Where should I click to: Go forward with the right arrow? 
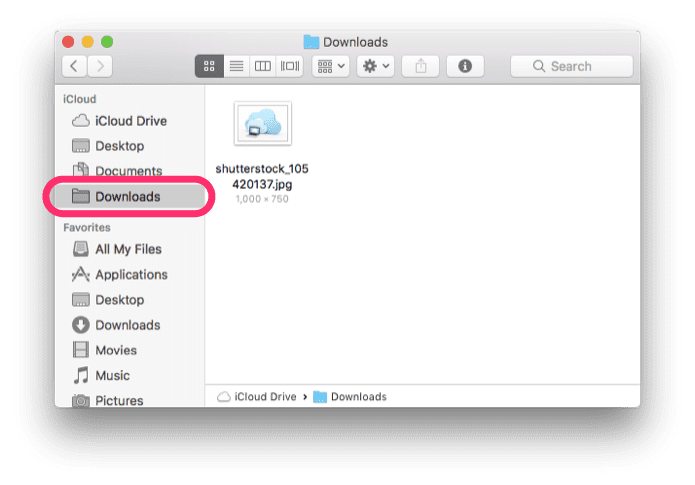100,66
